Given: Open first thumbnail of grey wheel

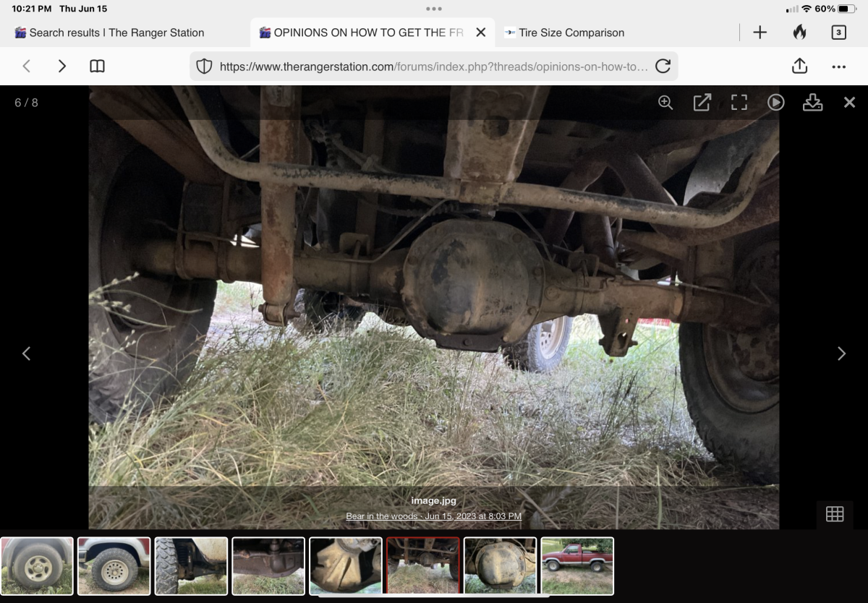Looking at the screenshot, I should click(37, 566).
